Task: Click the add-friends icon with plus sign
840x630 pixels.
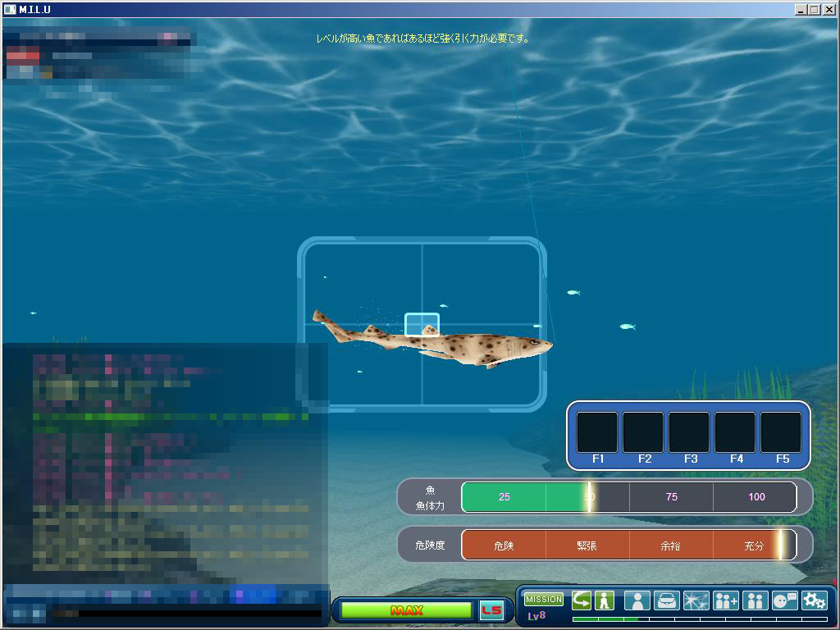Action: coord(726,600)
